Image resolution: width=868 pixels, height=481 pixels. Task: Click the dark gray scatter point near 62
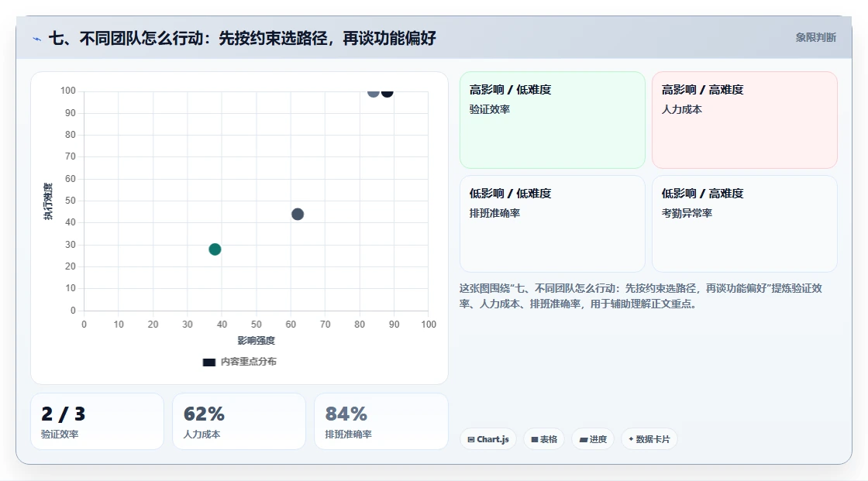[298, 215]
